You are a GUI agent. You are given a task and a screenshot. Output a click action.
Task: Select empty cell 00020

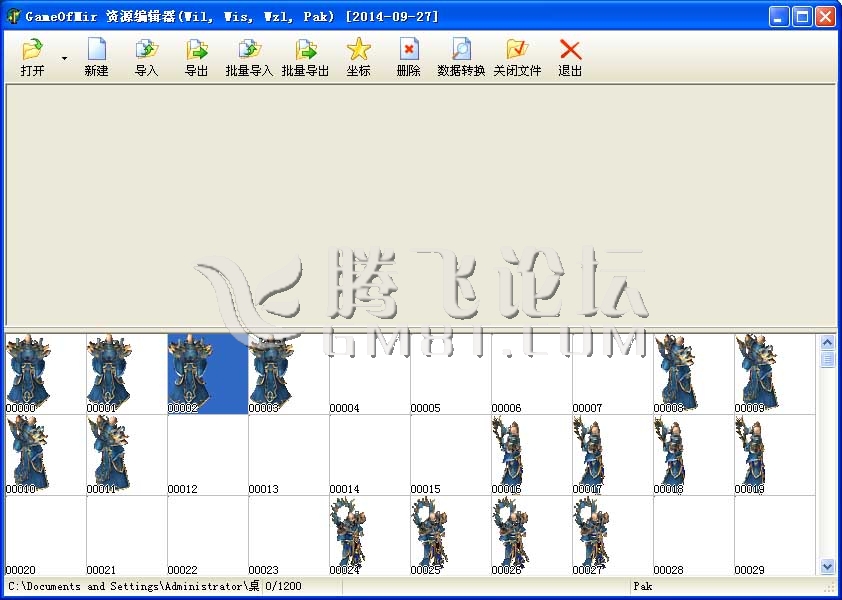[x=46, y=536]
